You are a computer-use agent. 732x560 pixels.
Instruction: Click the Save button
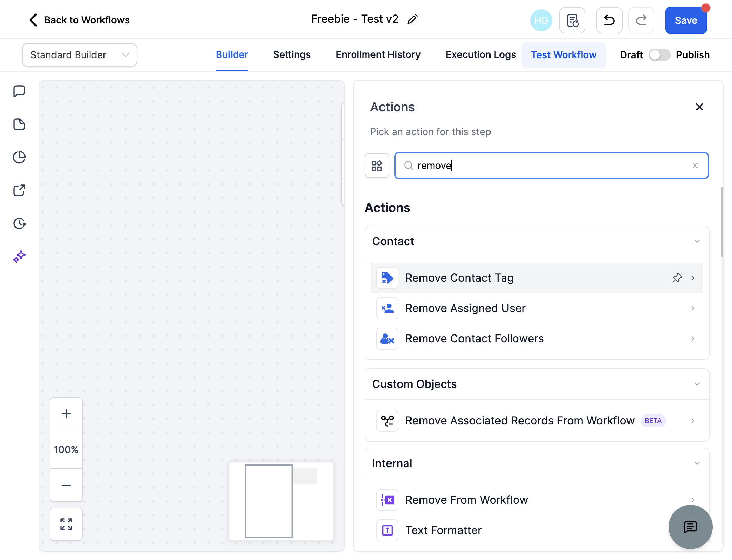coord(686,20)
